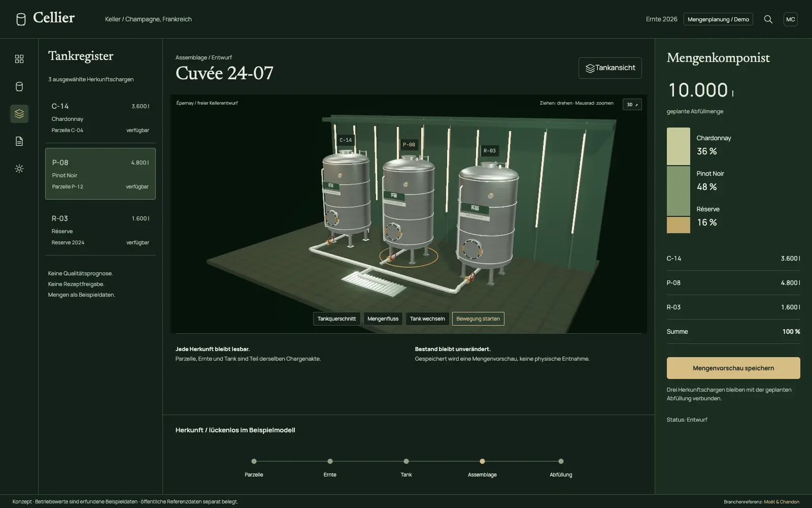Screen dimensions: 812x508
Task: Click the Cellier barrel logo icon
Action: tap(21, 19)
